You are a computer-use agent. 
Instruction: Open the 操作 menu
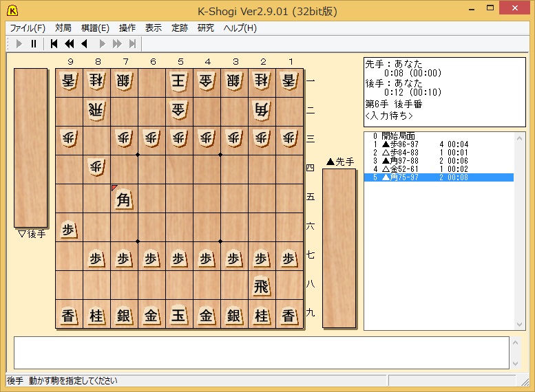point(127,28)
